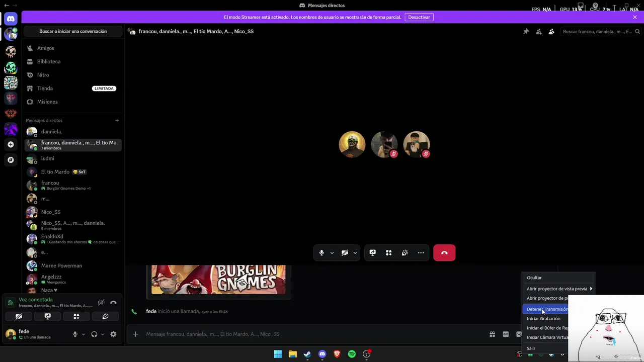
Task: Show member list icon in header
Action: (551, 31)
